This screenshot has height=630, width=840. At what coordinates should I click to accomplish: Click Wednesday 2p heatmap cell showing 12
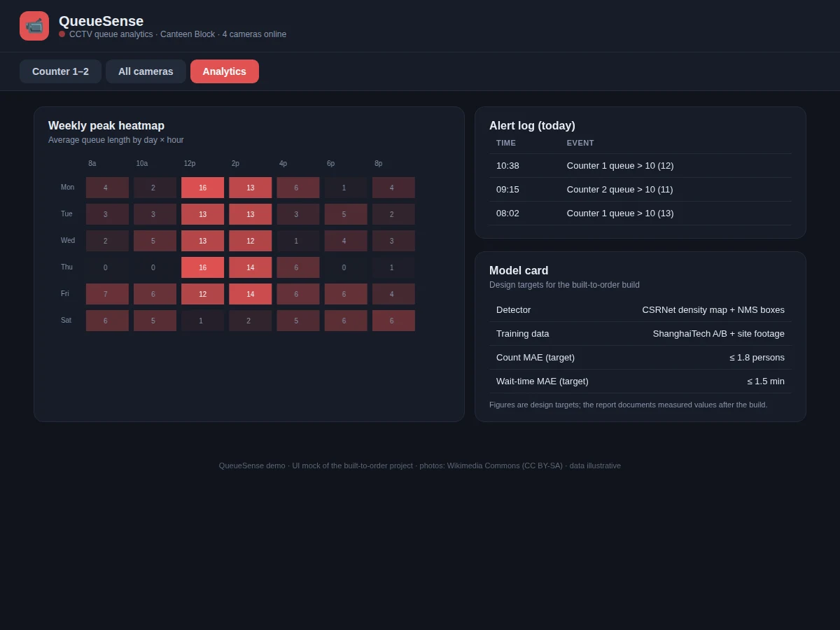(x=251, y=241)
